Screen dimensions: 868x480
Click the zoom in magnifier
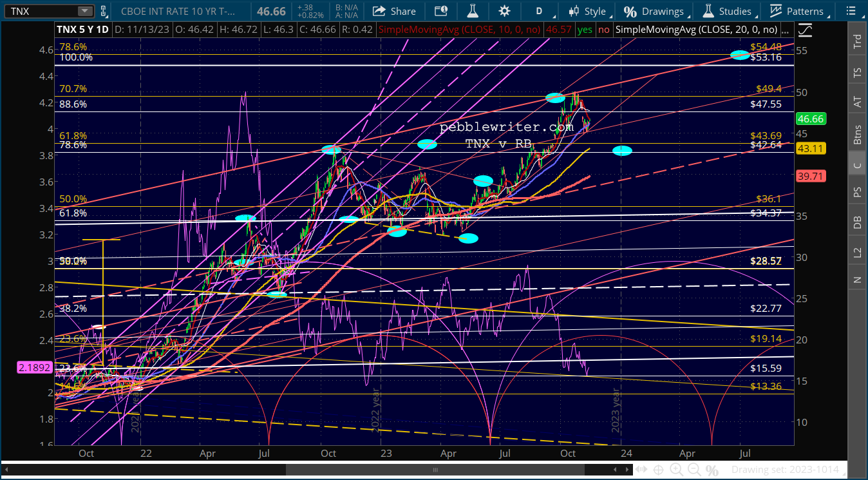coord(676,470)
